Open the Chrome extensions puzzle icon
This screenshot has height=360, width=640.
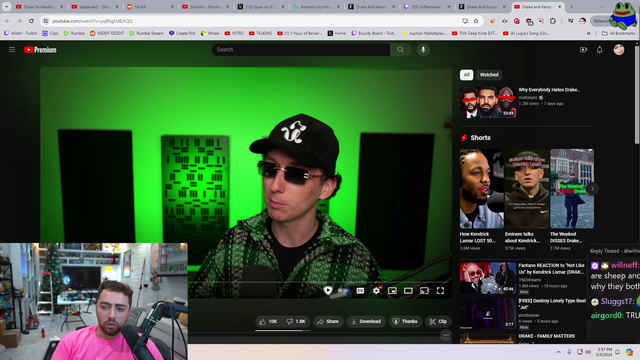(553, 21)
